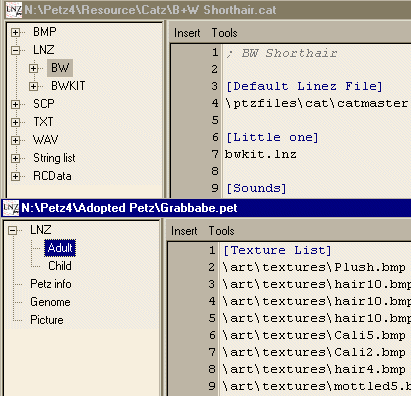Click line 7 text bwkit.lnz in editor
This screenshot has width=411, height=396.
coord(261,154)
